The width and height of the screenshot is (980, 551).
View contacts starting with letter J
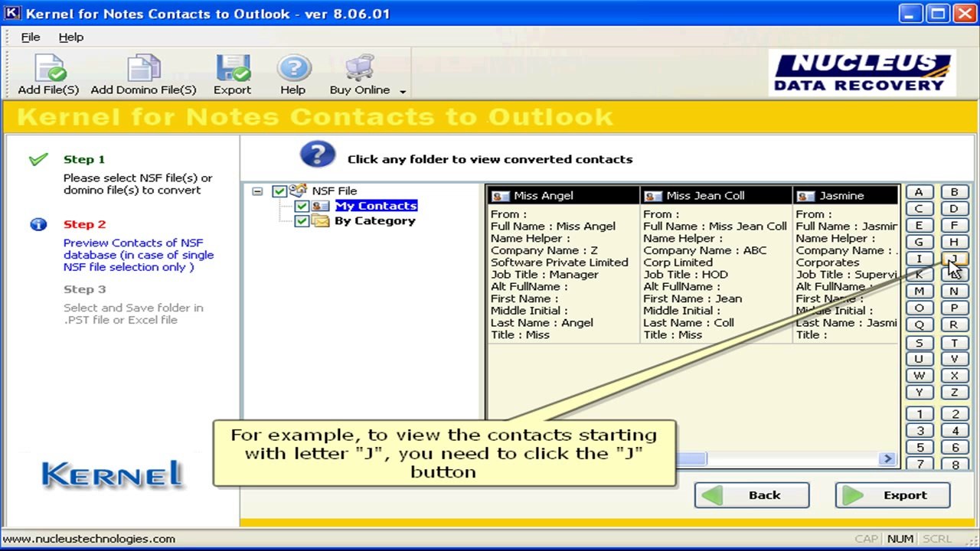[x=954, y=259]
